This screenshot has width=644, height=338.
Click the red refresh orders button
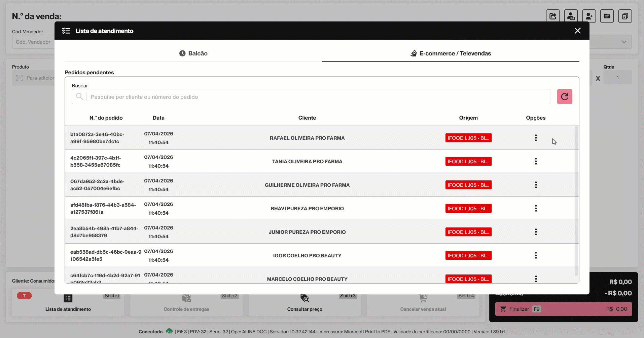click(x=564, y=97)
